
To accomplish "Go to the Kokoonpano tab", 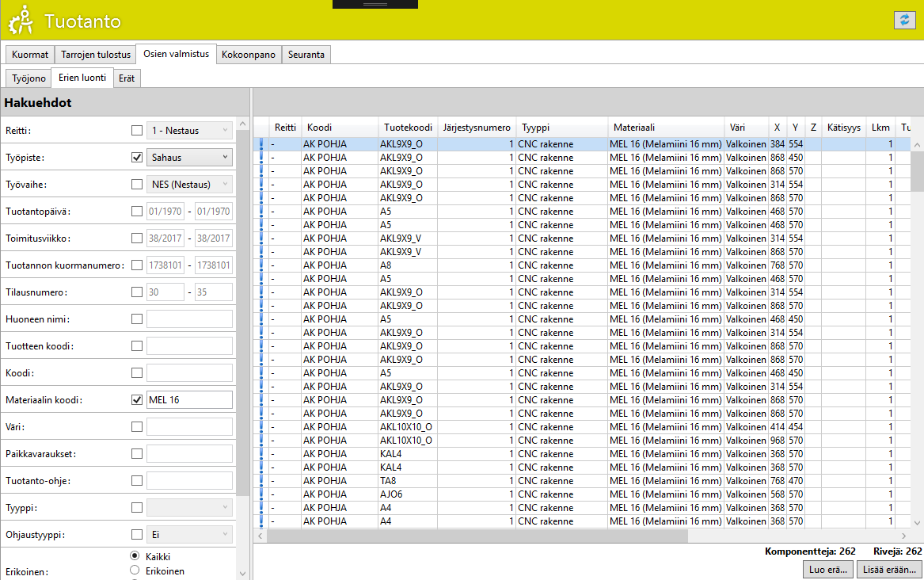I will click(249, 54).
